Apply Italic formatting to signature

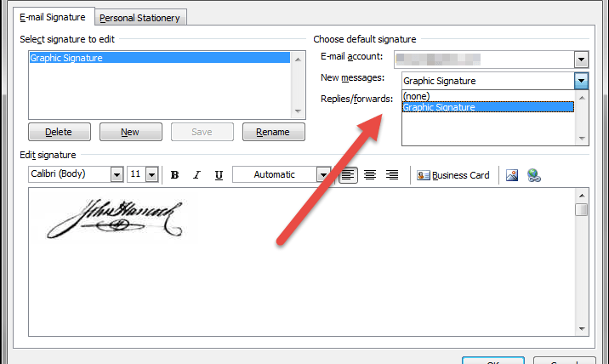pyautogui.click(x=197, y=175)
